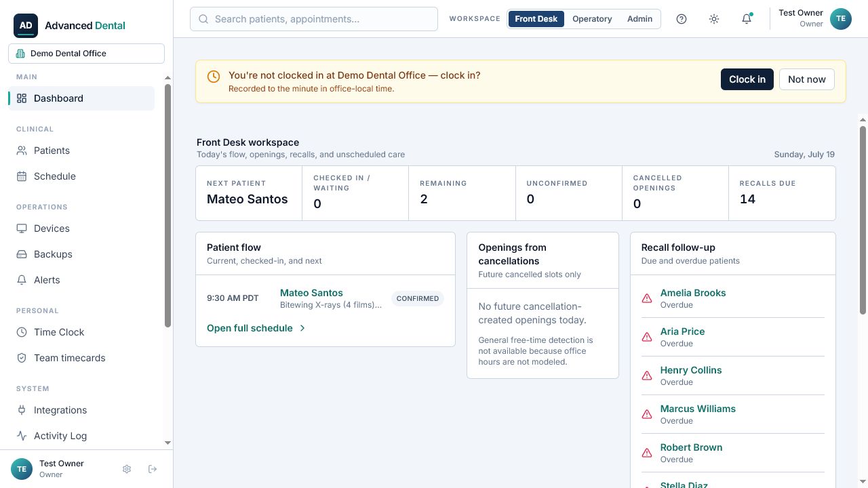Click the Cancelled Openings stat card
This screenshot has width=868, height=488.
pos(675,193)
